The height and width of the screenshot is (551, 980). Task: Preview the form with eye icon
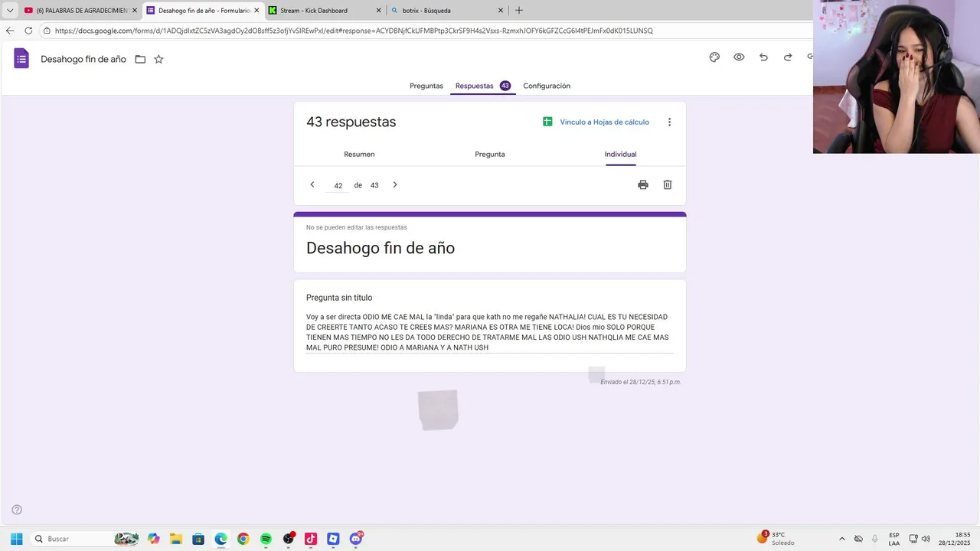click(739, 57)
